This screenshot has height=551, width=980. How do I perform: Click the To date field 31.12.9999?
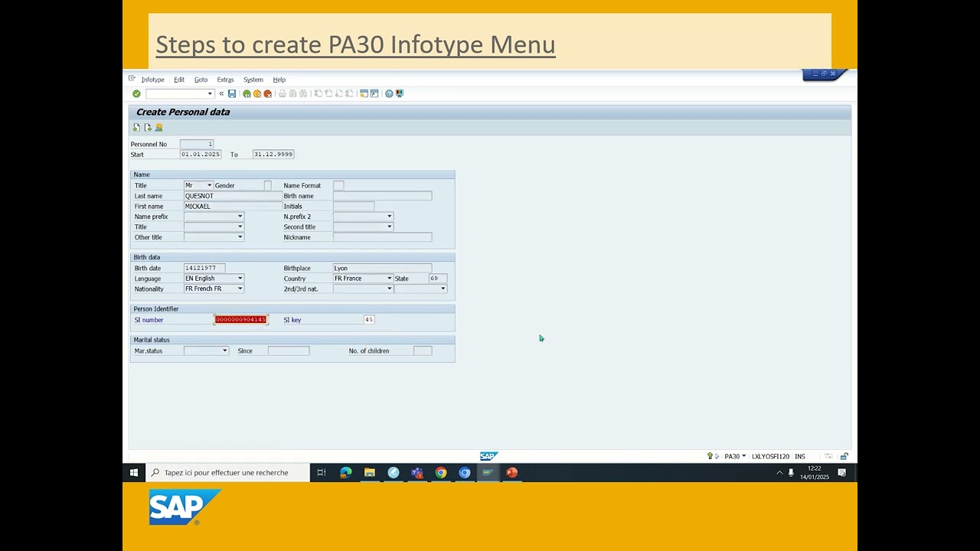(x=273, y=154)
